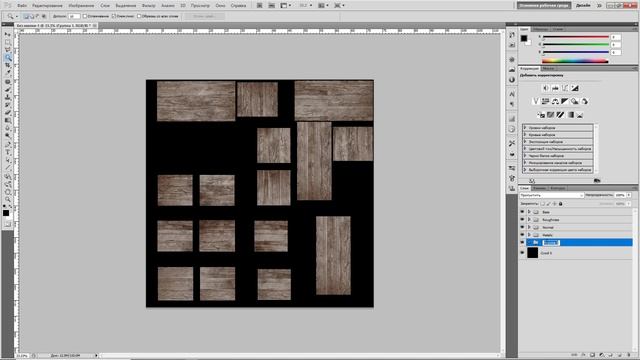Switch to the Дизайн workspace
The width and height of the screenshot is (640, 360).
pos(583,6)
